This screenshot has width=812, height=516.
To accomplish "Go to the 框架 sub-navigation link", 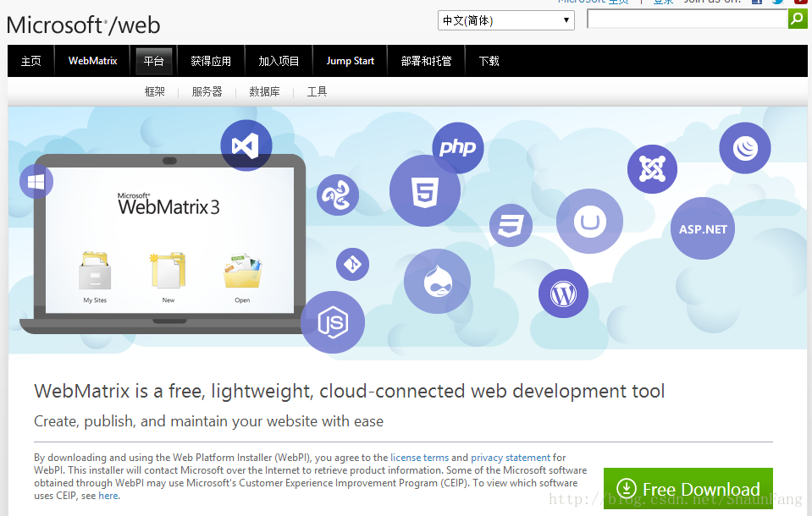I will coord(154,92).
